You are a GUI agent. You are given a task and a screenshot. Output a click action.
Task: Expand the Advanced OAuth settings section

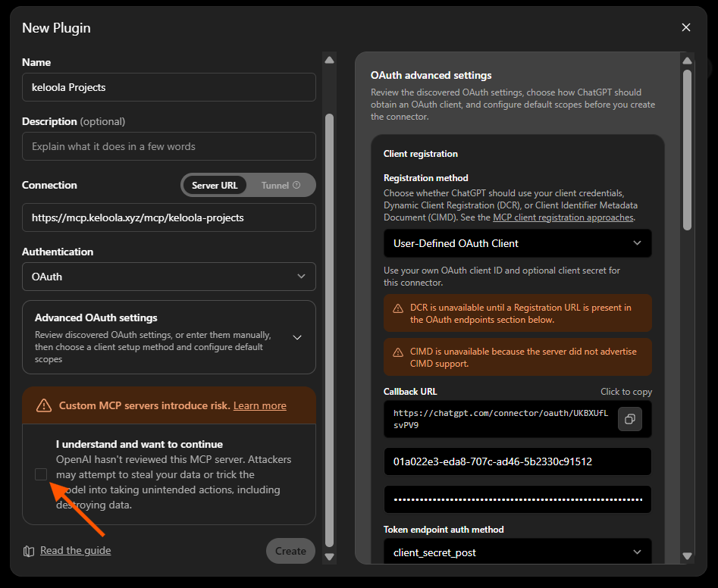(x=169, y=337)
